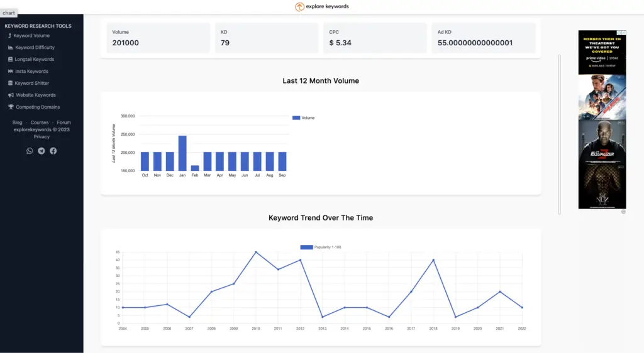
Task: Follow the Courses link
Action: (x=40, y=122)
